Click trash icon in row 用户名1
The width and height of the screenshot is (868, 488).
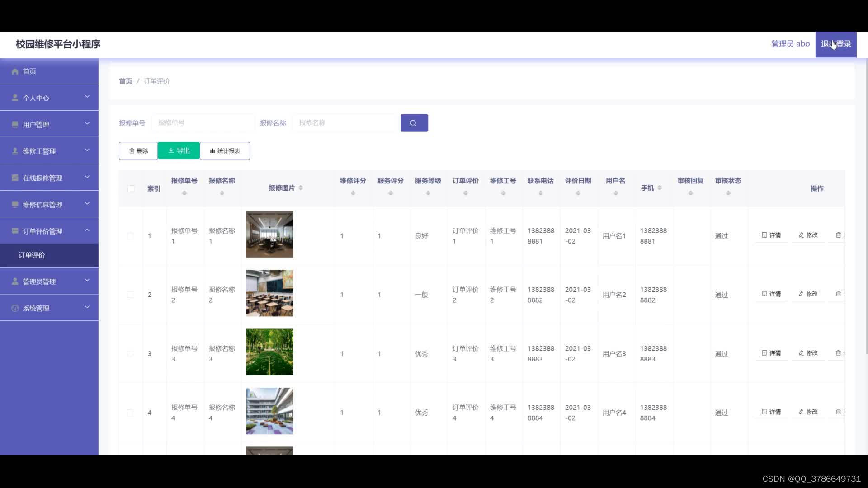pos(838,235)
